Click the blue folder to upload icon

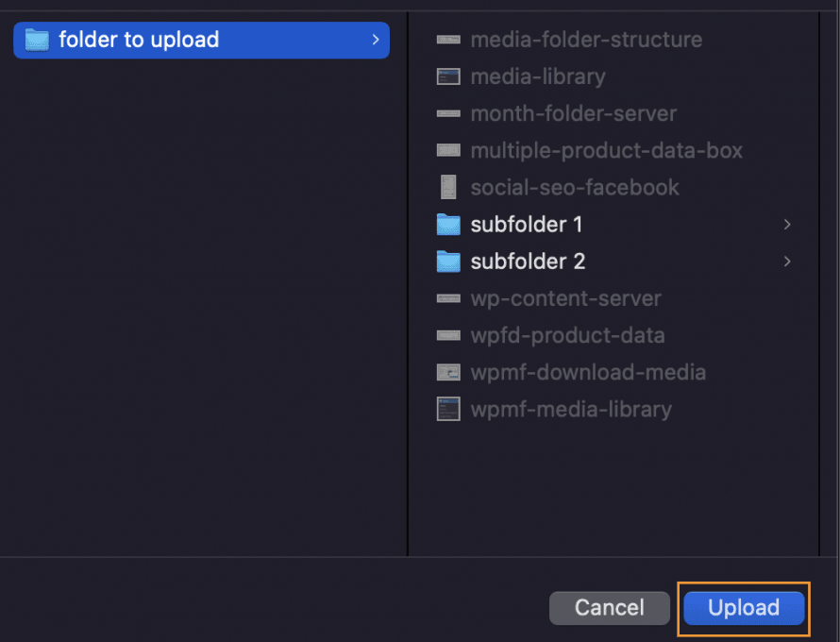[x=37, y=40]
